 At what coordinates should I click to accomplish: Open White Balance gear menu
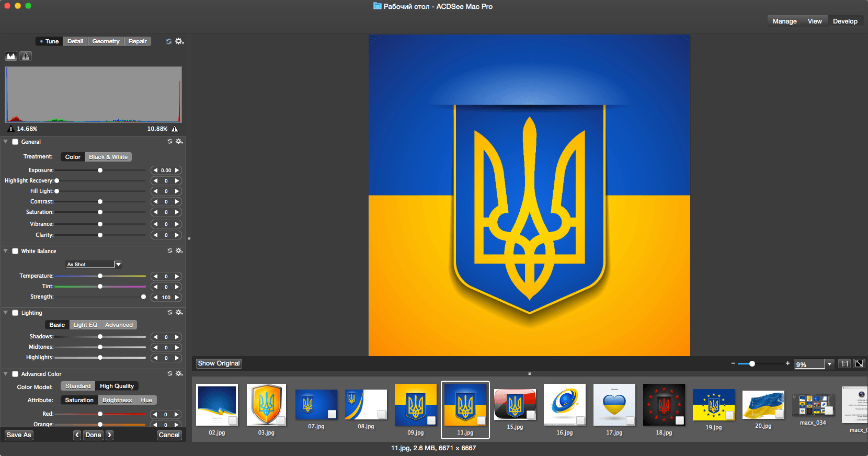point(179,251)
